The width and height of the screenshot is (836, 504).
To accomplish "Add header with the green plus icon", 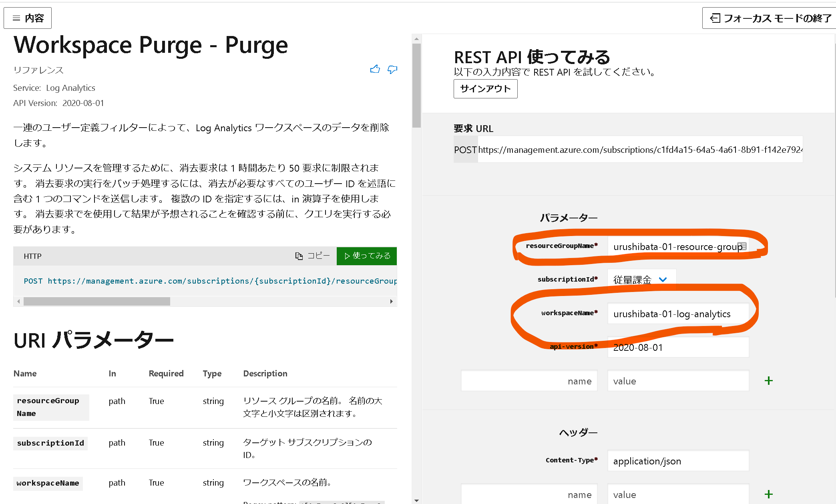I will [768, 494].
